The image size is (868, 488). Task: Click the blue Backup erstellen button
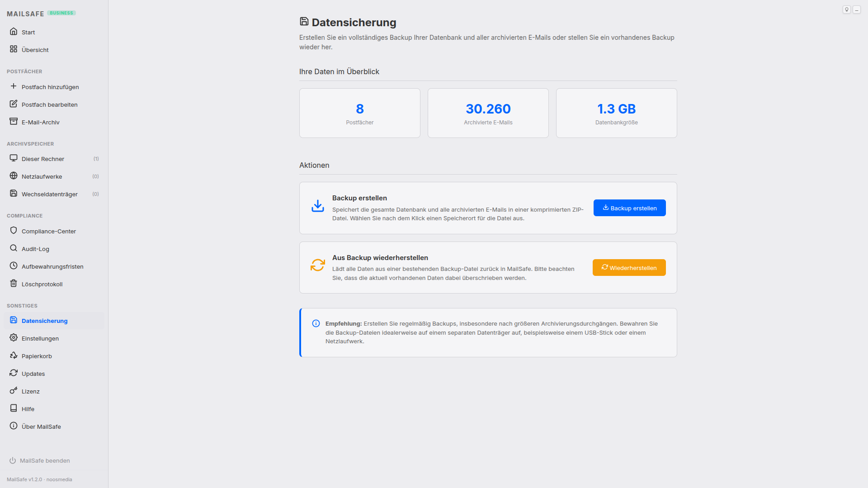(x=629, y=208)
